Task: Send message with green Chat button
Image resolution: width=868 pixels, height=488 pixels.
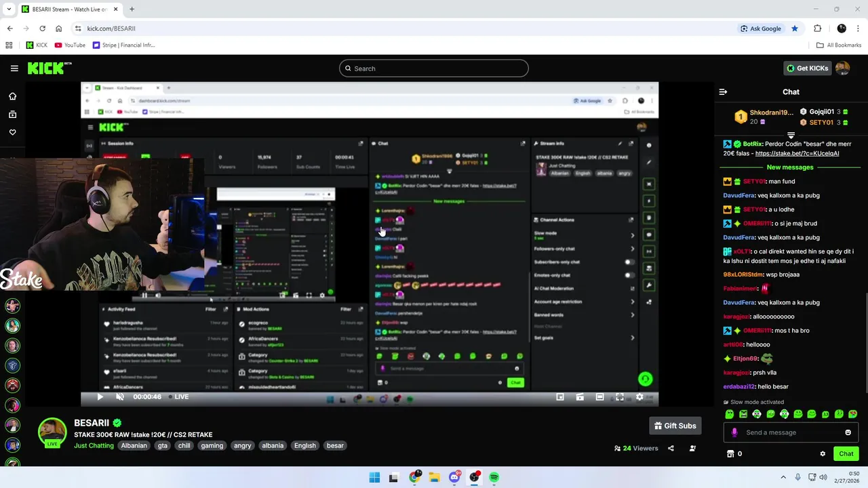Action: [846, 453]
